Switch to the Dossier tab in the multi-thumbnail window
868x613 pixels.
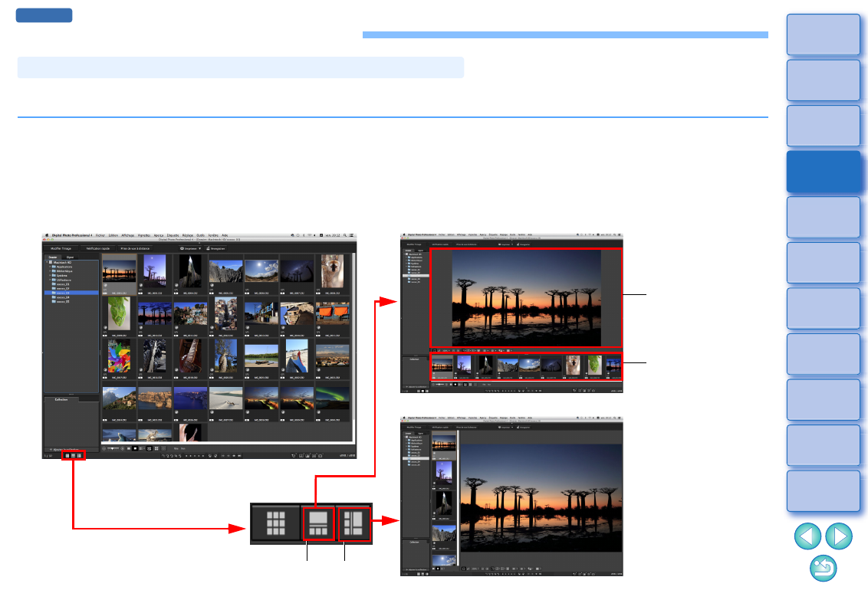[x=53, y=257]
